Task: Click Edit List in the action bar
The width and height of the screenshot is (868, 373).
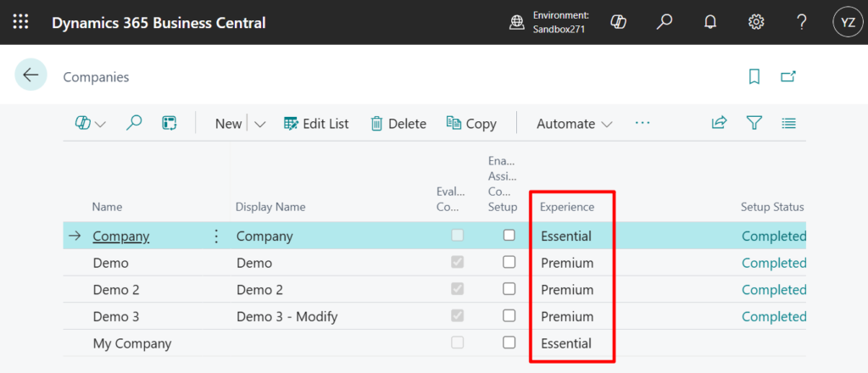Action: click(315, 124)
